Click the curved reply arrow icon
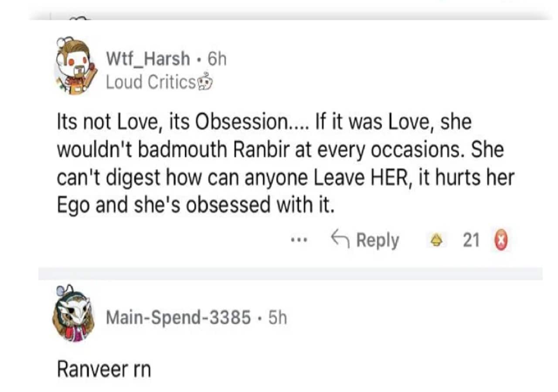Viewport: 558px width, 392px height. coord(340,239)
